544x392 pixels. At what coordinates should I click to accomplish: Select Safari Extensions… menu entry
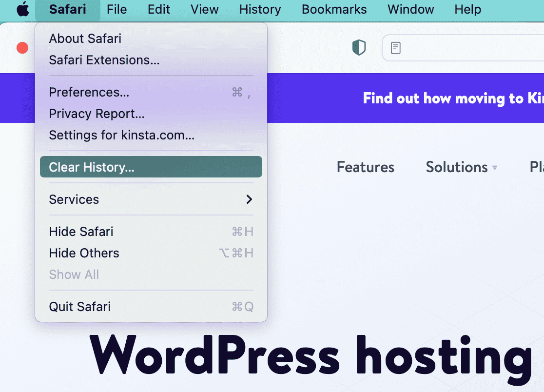pyautogui.click(x=151, y=60)
